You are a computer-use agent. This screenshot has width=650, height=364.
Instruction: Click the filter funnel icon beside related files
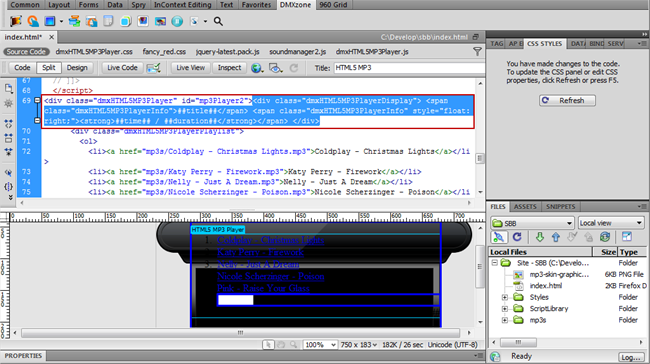point(477,52)
